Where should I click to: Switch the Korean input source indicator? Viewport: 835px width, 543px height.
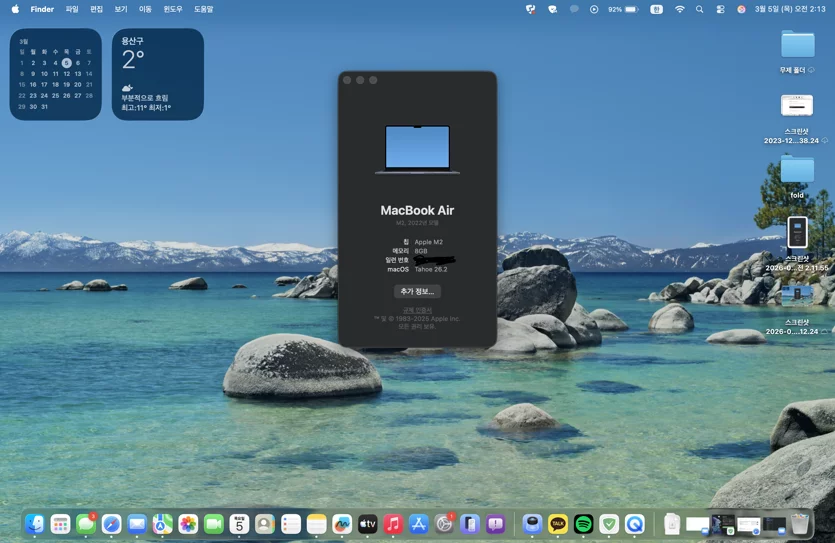(x=657, y=9)
